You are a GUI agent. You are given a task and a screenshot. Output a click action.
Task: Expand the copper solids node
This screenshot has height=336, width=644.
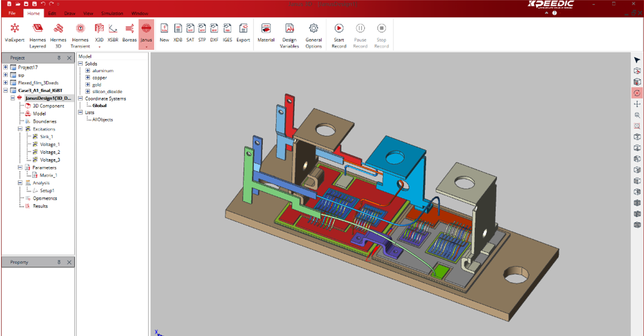(88, 78)
